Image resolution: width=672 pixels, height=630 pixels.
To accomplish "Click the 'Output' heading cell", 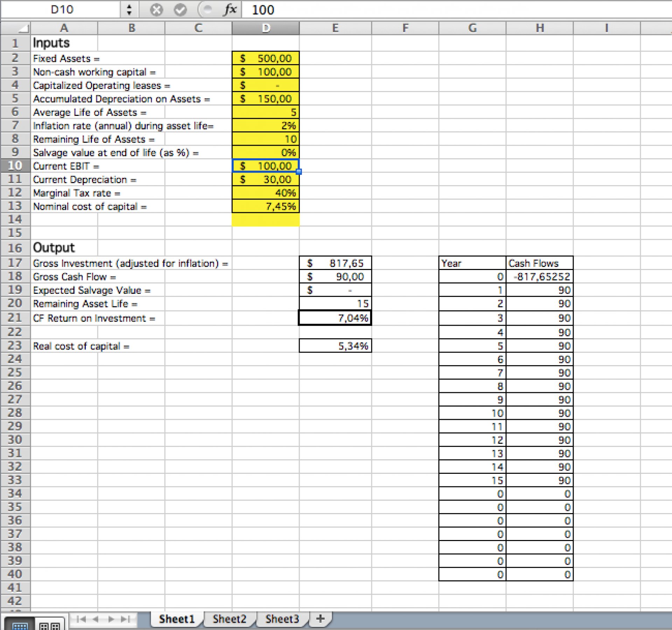I will [64, 248].
